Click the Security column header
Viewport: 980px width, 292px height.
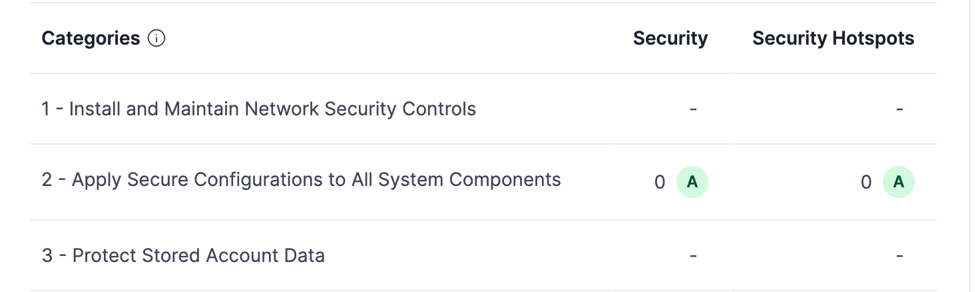point(670,39)
